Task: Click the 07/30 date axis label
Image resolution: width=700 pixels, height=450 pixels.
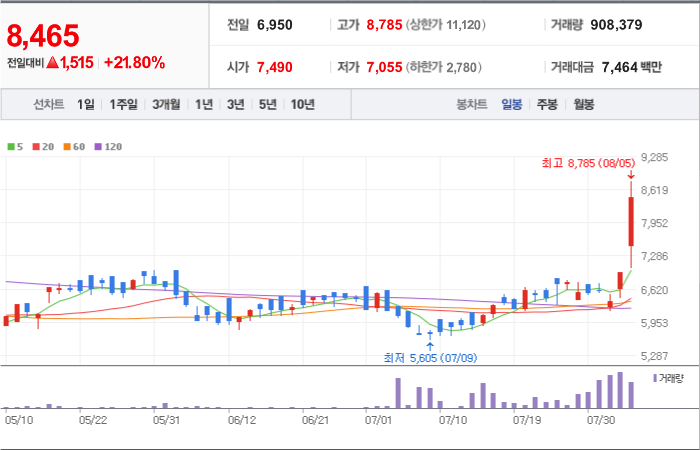Action: (601, 421)
